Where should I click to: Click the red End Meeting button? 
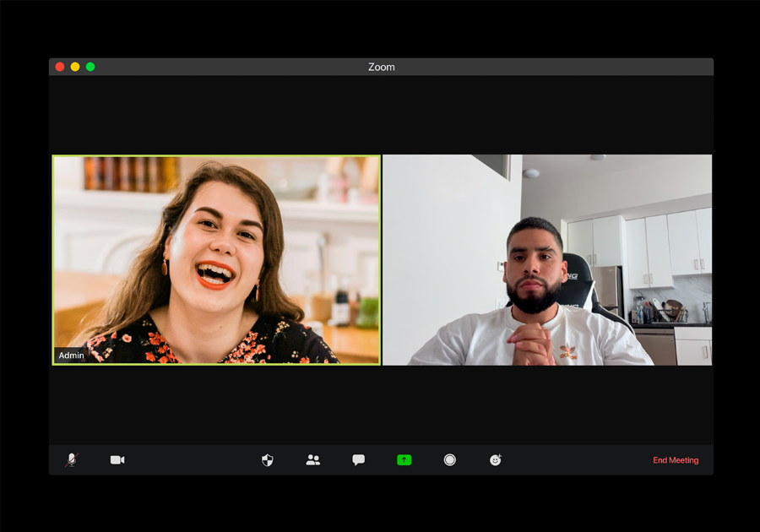(x=676, y=460)
